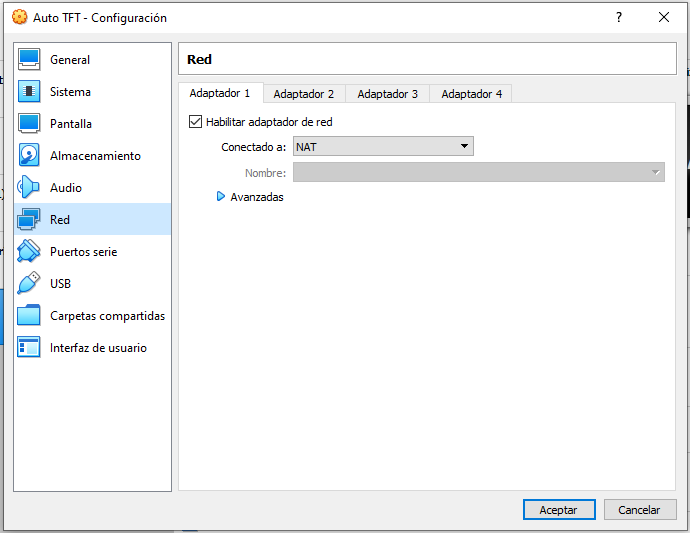Open the Pantalla display icon

[29, 124]
